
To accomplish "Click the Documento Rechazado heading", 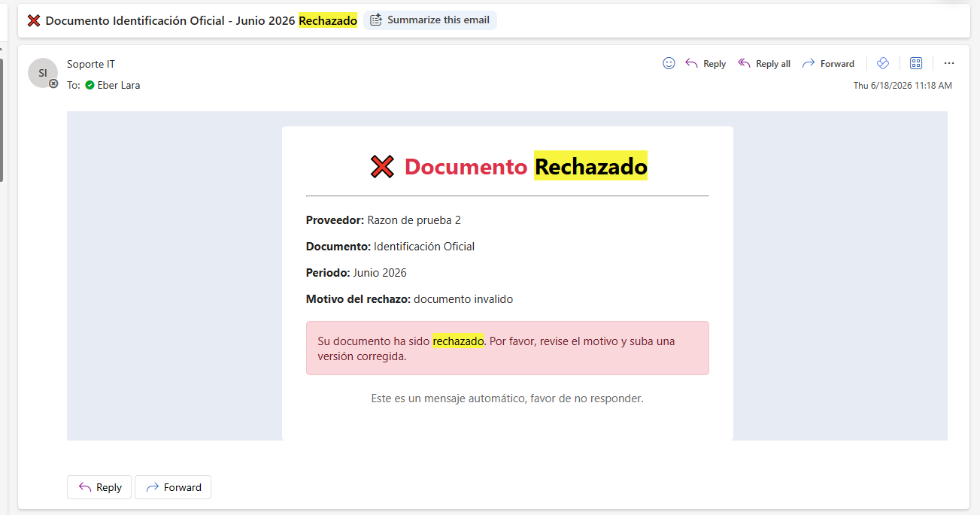I will click(x=526, y=166).
